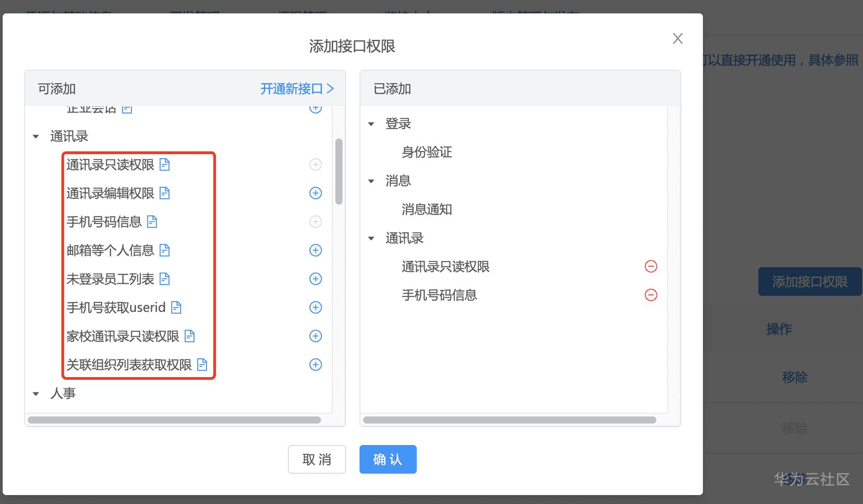Remove 手机号码信息 from added list
863x504 pixels.
pyautogui.click(x=650, y=294)
